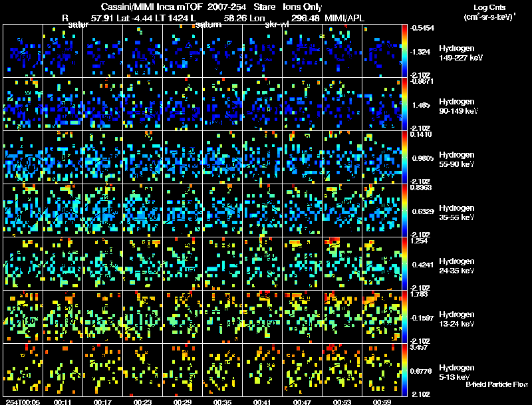The width and height of the screenshot is (532, 405).
Task: Click the '254T00:05' time label
Action: click(23, 402)
